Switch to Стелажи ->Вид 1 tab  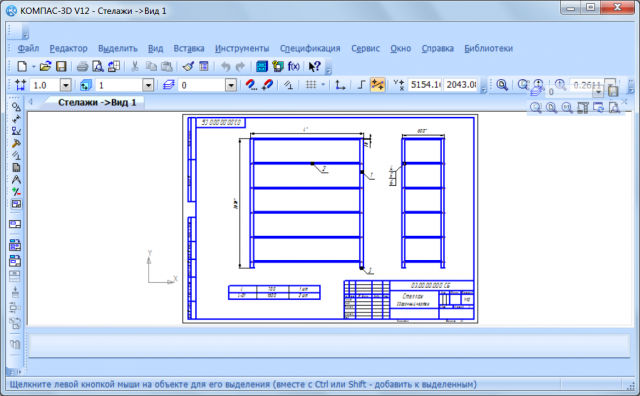pos(97,102)
